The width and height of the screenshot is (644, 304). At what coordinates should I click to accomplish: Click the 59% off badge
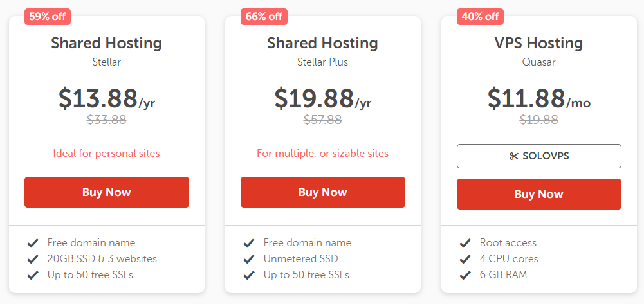point(48,17)
